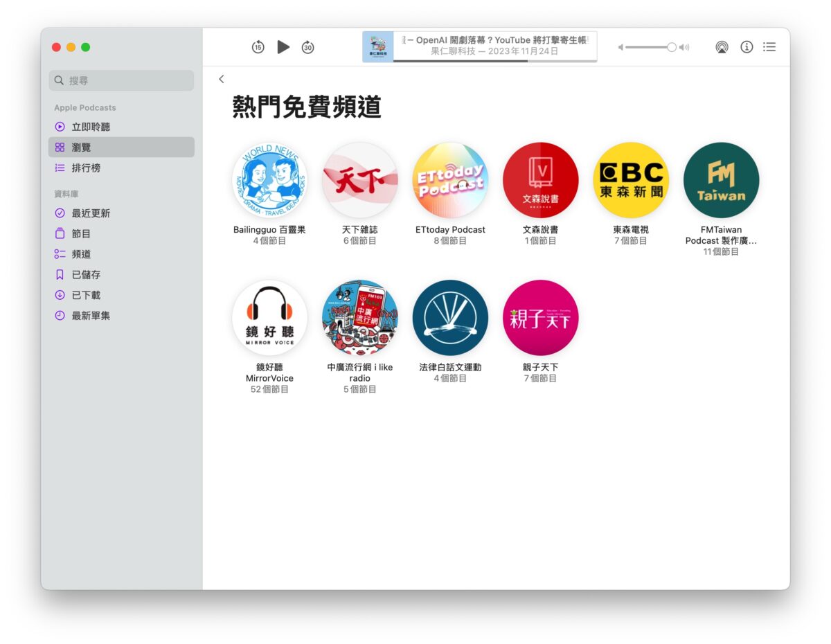The image size is (831, 644).
Task: Click the playback progress bar
Action: tap(495, 61)
